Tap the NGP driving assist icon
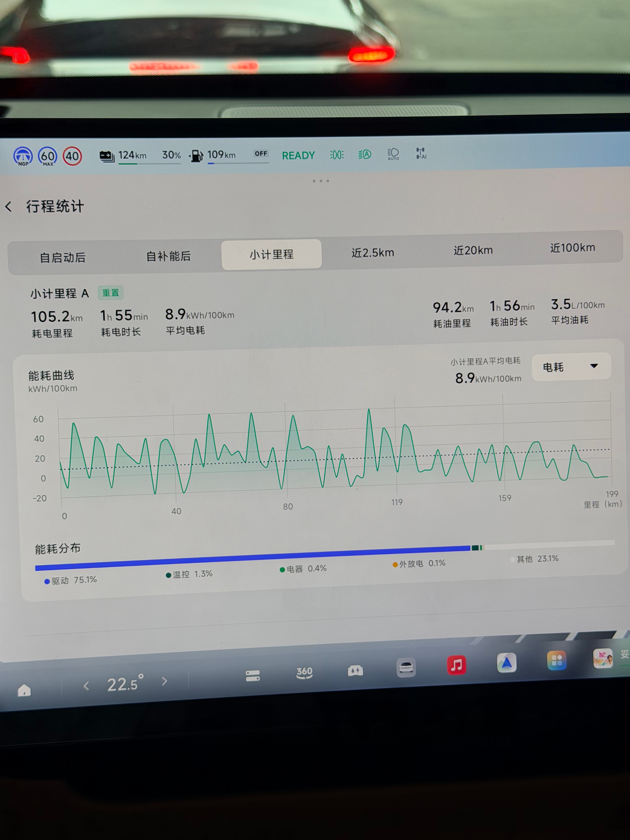Screen dimensions: 630x840 pyautogui.click(x=23, y=156)
